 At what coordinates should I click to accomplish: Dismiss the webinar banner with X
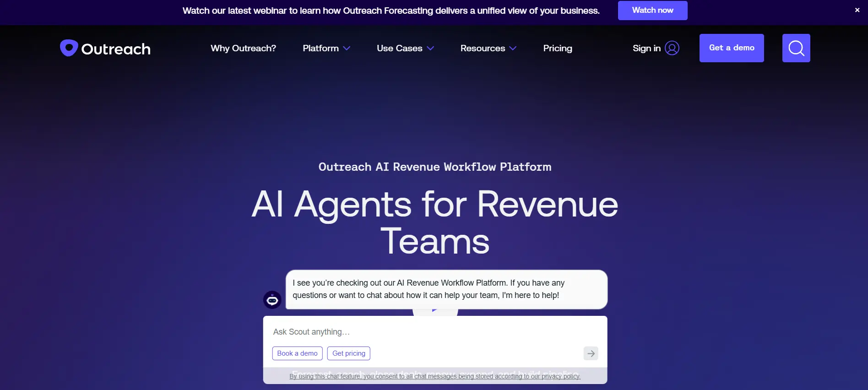pyautogui.click(x=857, y=10)
